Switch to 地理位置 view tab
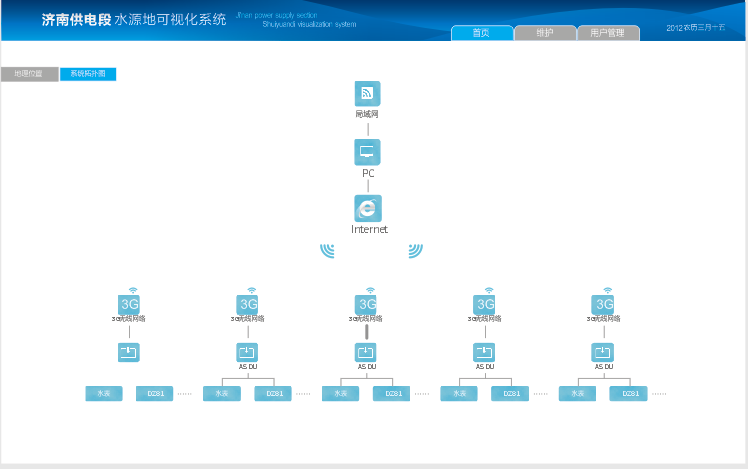748x469 pixels. pyautogui.click(x=29, y=74)
